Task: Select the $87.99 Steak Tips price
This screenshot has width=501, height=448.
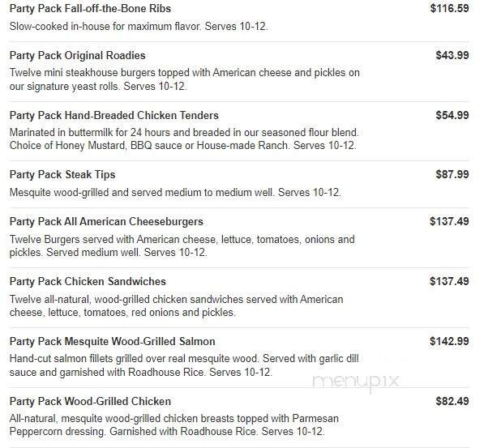Action: [452, 175]
